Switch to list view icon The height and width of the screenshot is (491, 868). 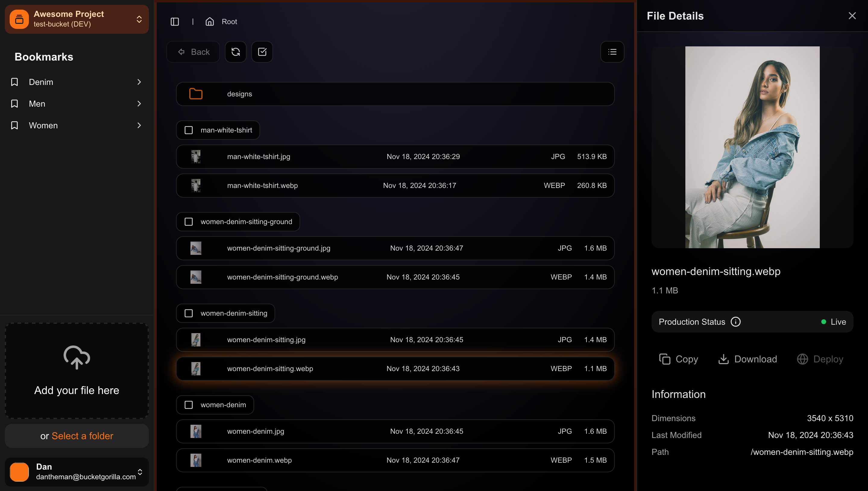click(612, 52)
